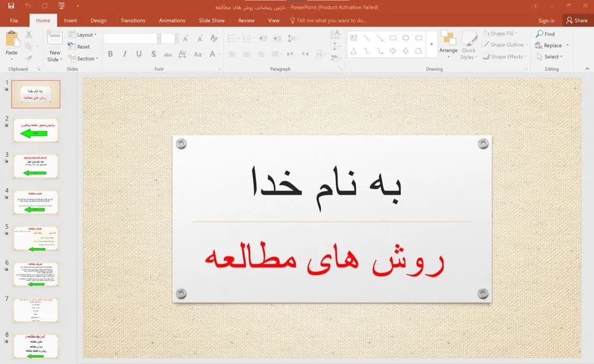Click the Sign in link

pyautogui.click(x=546, y=20)
